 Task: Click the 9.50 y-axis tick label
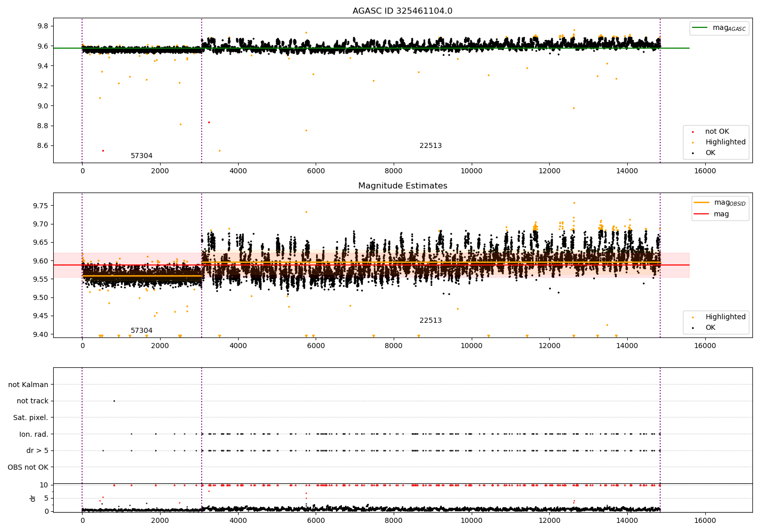pyautogui.click(x=40, y=298)
